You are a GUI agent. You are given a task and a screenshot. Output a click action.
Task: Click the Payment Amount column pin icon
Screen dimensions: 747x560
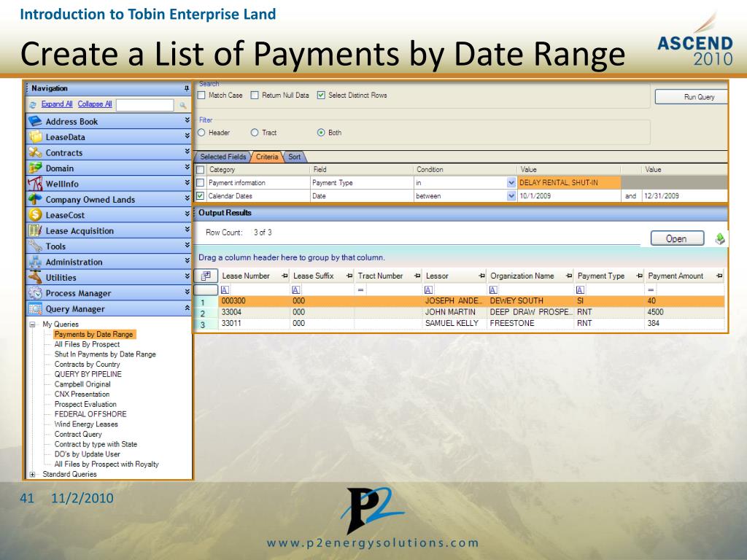719,276
